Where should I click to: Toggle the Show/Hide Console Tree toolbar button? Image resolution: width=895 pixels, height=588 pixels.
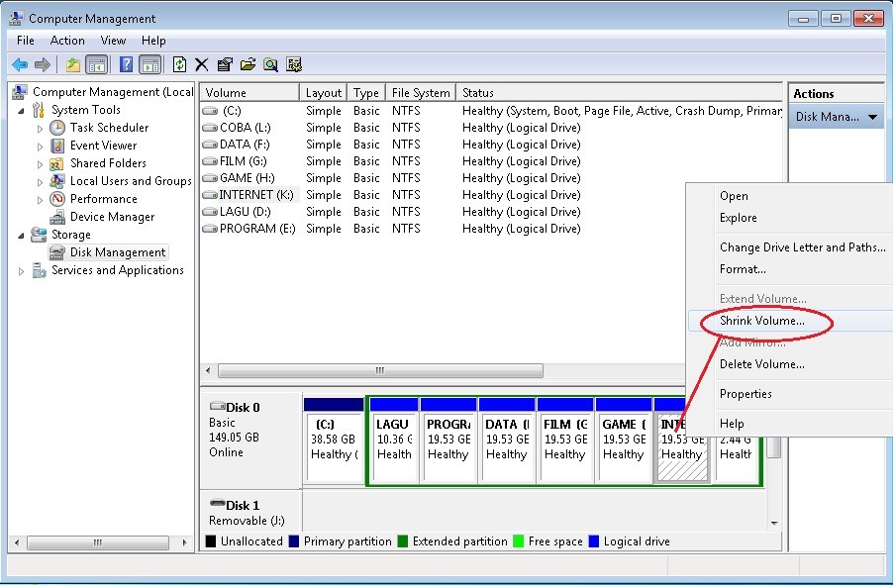point(96,64)
